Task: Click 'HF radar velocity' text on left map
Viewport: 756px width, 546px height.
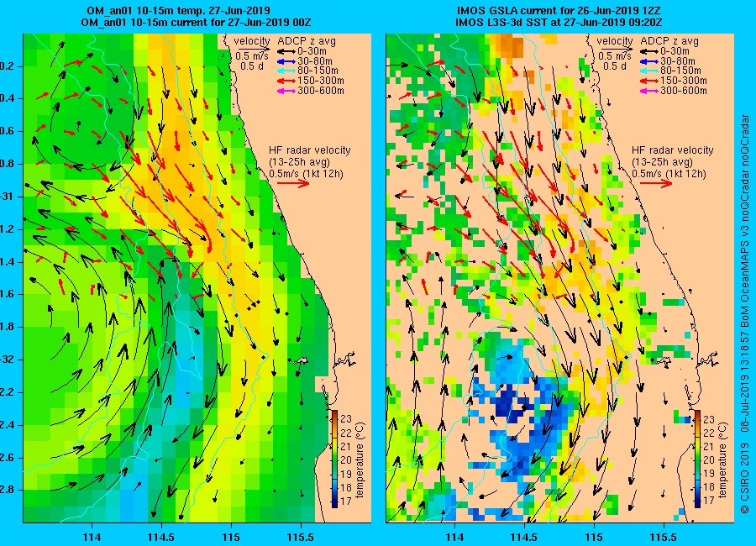Action: coord(309,150)
